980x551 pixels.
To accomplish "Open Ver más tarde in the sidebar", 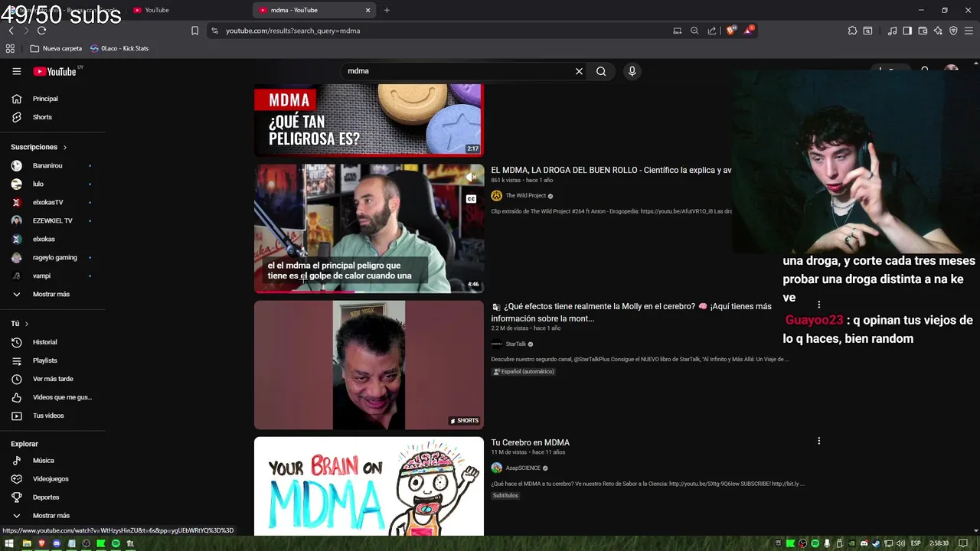I will 52,379.
